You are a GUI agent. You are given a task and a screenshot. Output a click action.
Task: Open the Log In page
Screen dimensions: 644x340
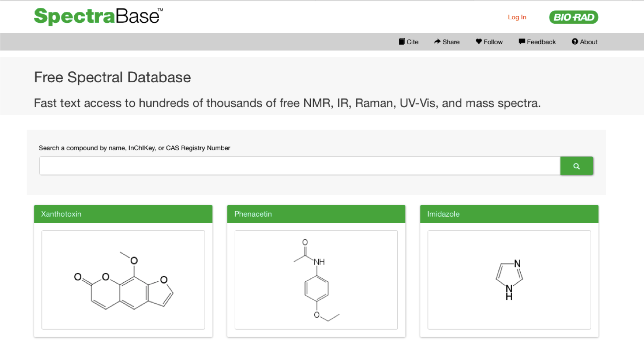coord(517,17)
